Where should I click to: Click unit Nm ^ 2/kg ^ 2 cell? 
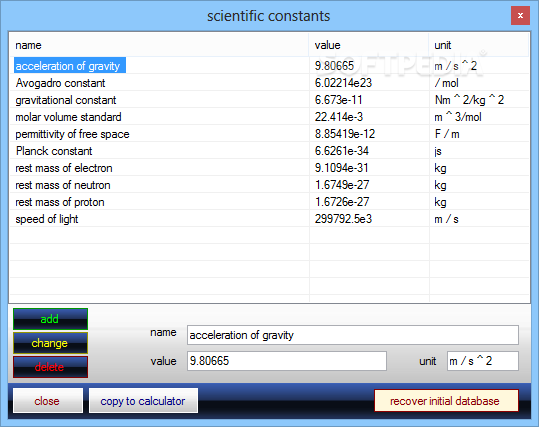tap(469, 100)
